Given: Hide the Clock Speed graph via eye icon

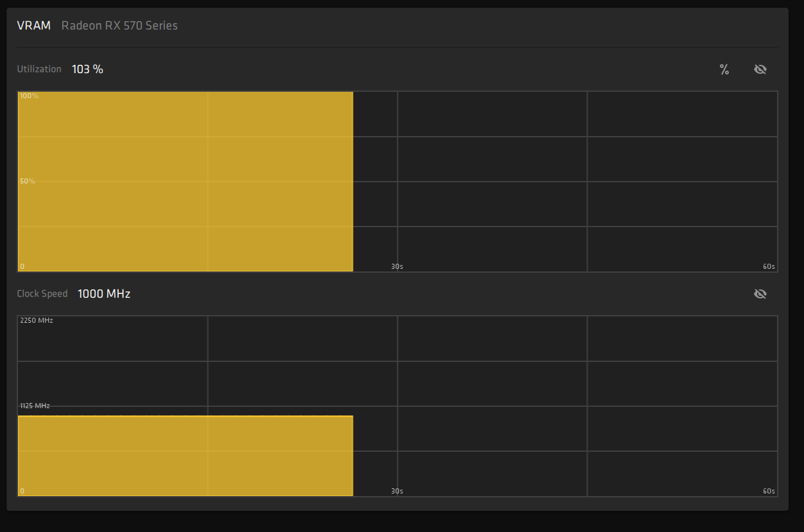Looking at the screenshot, I should [x=760, y=294].
